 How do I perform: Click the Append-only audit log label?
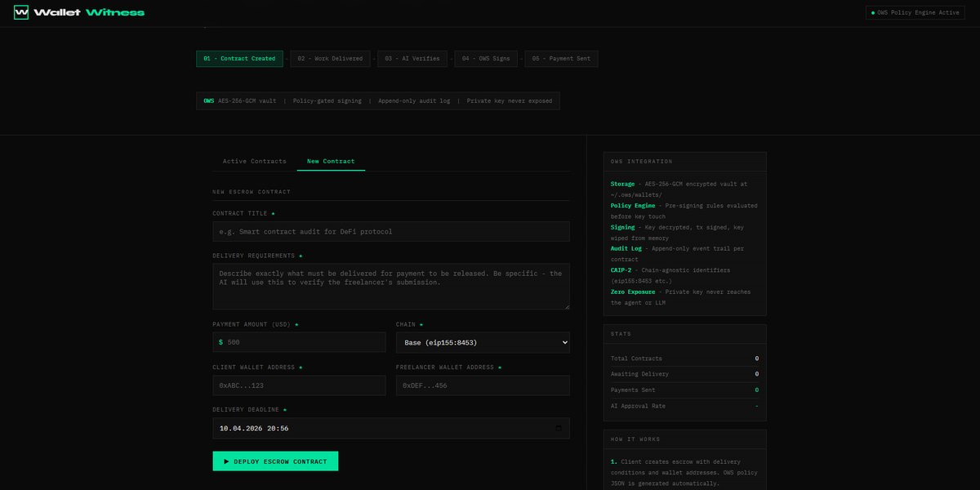pyautogui.click(x=414, y=101)
